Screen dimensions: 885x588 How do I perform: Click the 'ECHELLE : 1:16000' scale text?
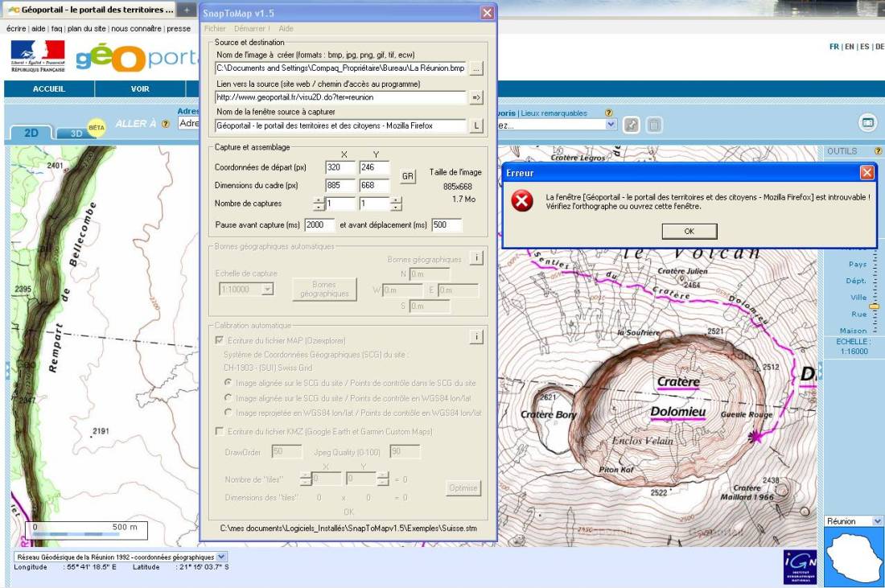click(x=853, y=347)
